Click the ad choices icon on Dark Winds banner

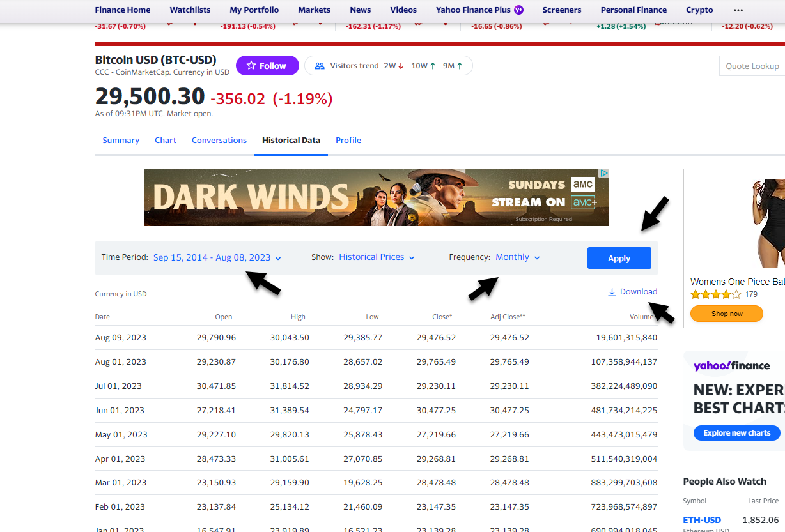[x=604, y=173]
